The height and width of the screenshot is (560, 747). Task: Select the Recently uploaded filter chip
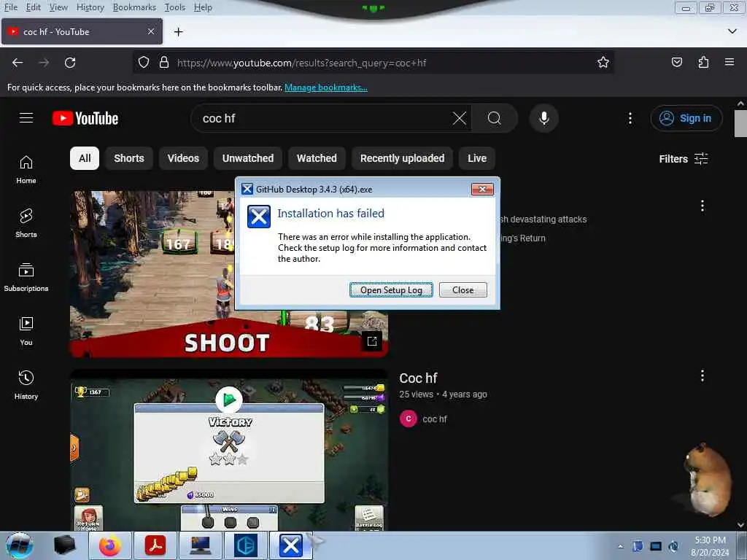[x=402, y=158]
